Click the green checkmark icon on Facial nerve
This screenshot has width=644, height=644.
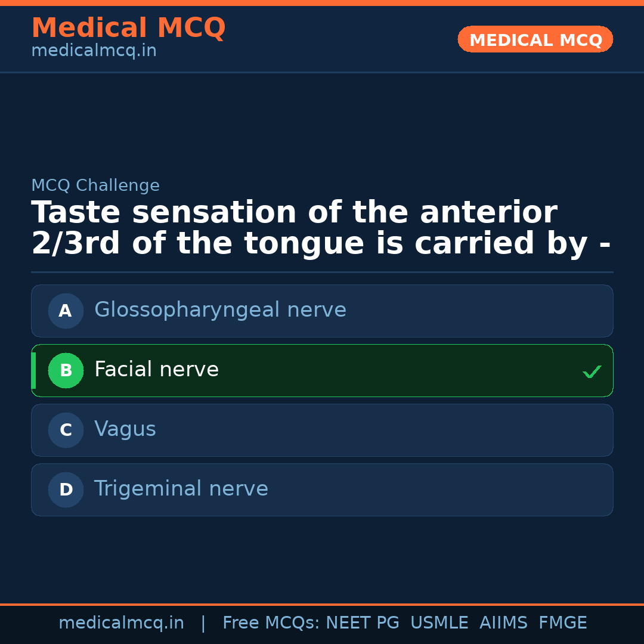point(592,371)
